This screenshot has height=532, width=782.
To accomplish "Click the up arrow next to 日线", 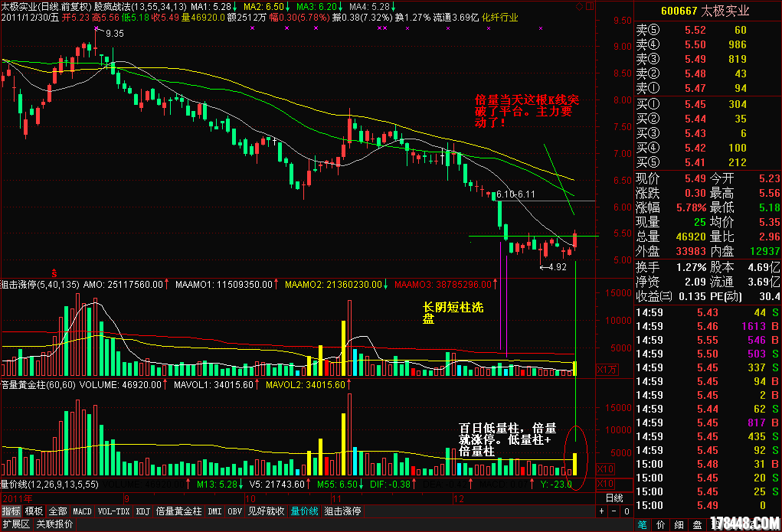I will pyautogui.click(x=601, y=511).
